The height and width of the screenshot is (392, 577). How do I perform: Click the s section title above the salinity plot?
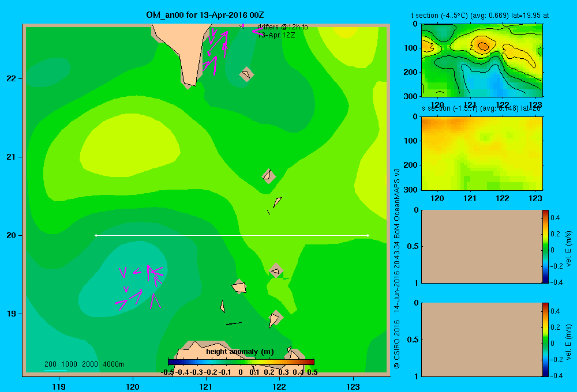481,108
